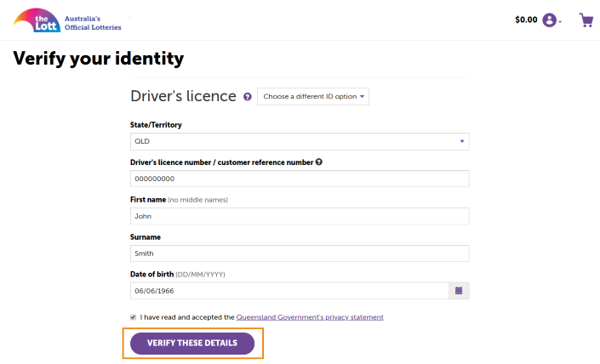
Task: Click the driver's licence number field
Action: click(300, 179)
